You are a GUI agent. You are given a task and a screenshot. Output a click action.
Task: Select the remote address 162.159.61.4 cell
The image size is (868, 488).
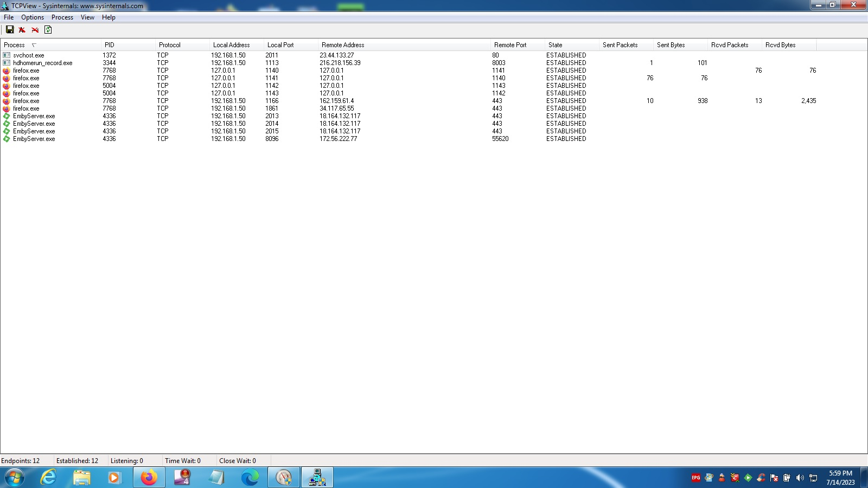pyautogui.click(x=337, y=101)
